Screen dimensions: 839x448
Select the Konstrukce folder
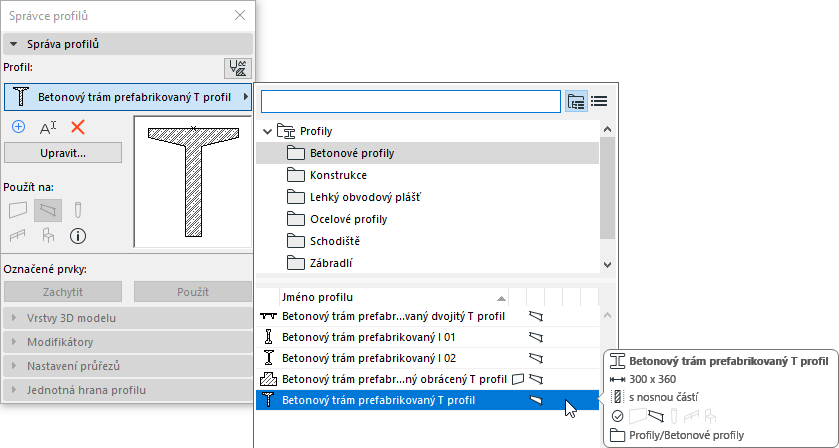[427, 175]
